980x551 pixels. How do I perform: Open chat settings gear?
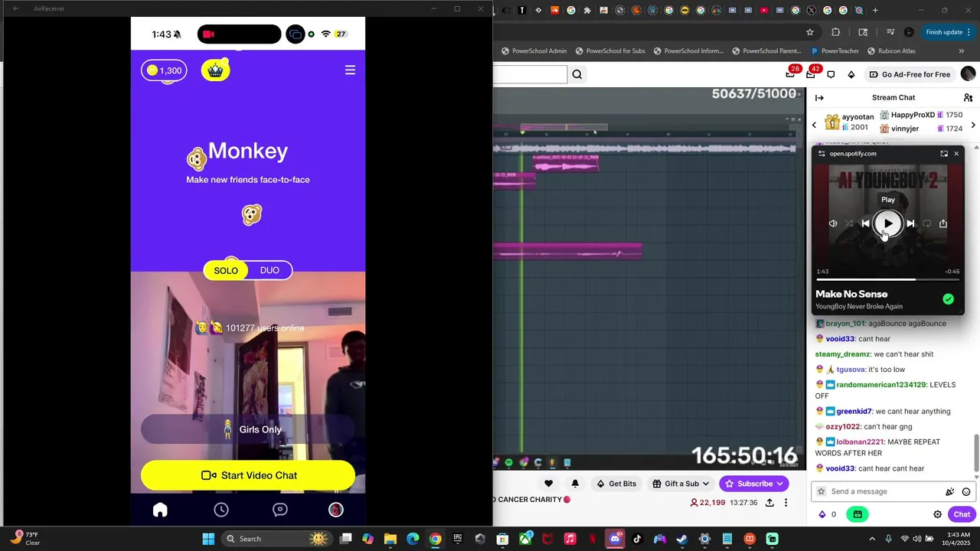[937, 514]
